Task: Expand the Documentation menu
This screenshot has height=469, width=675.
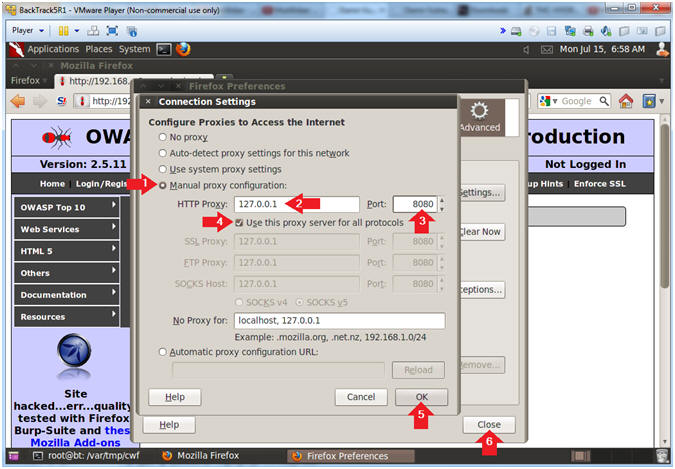Action: (67, 295)
